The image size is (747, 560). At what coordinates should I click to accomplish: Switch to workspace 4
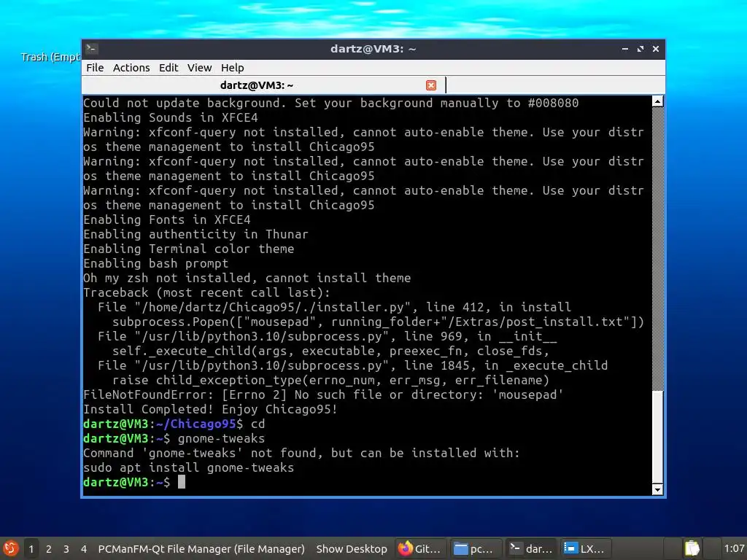tap(84, 549)
